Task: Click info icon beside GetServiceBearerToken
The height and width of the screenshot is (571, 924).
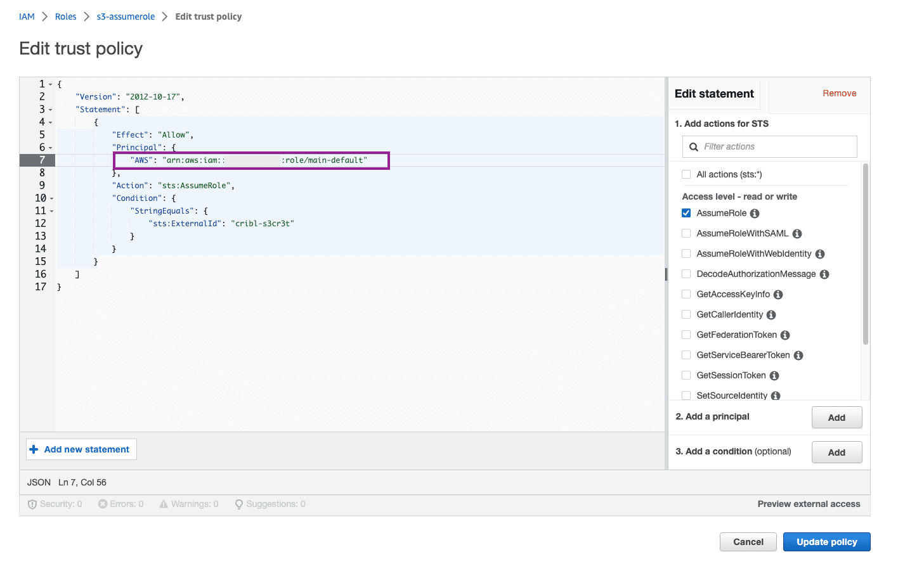Action: click(x=798, y=356)
